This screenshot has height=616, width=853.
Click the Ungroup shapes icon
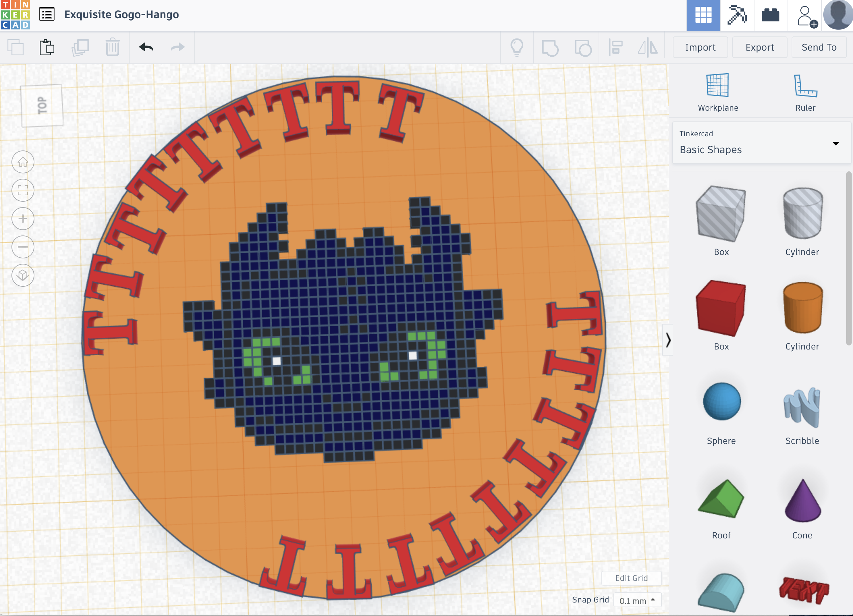pyautogui.click(x=583, y=48)
